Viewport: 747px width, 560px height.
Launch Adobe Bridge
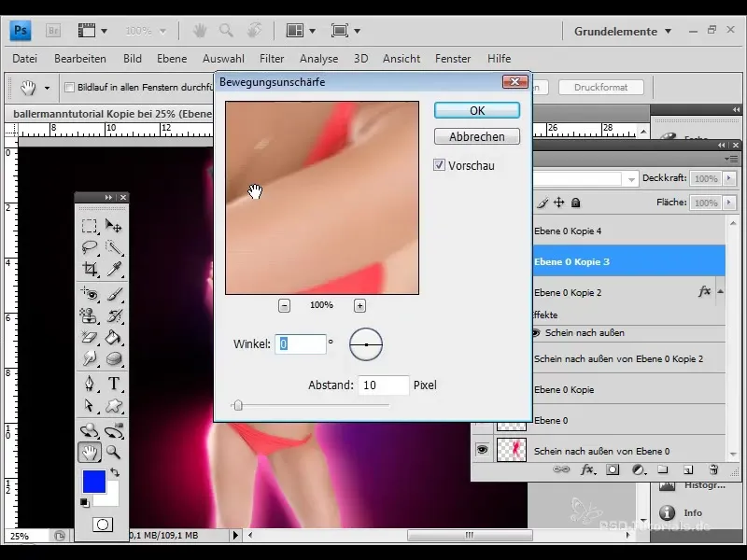(53, 31)
